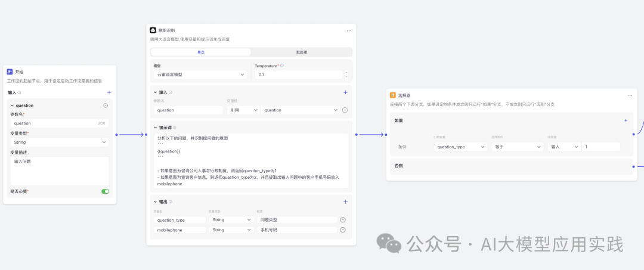Click the comparison value field containing 1
Screen dimensions: 644x270
pyautogui.click(x=601, y=147)
